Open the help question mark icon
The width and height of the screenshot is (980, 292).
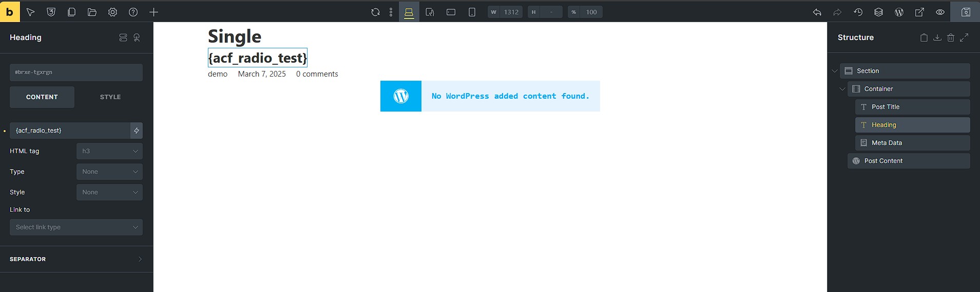(133, 12)
